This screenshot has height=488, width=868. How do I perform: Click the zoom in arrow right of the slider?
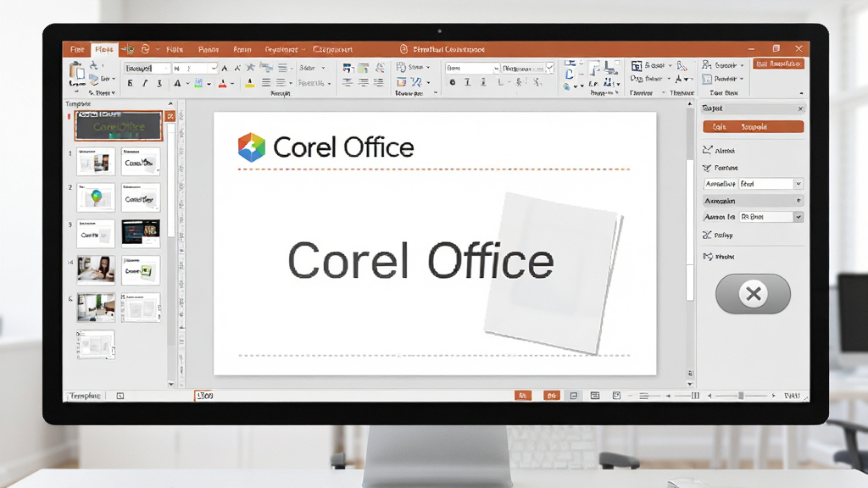pyautogui.click(x=773, y=396)
